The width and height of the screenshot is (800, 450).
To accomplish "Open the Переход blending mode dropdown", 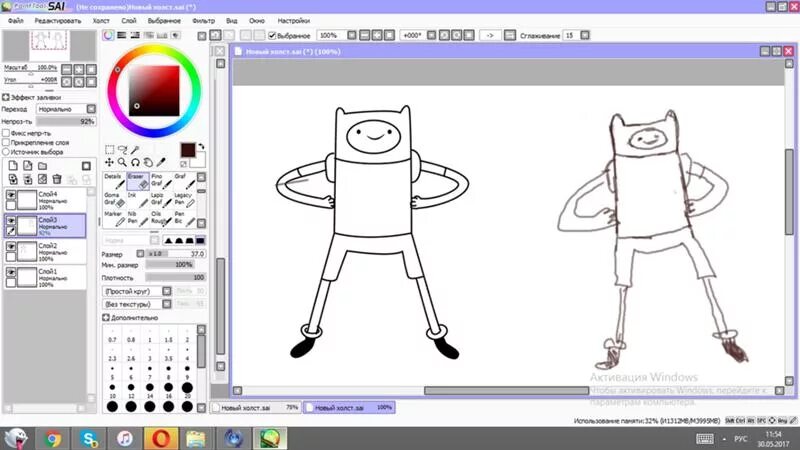I will point(91,109).
